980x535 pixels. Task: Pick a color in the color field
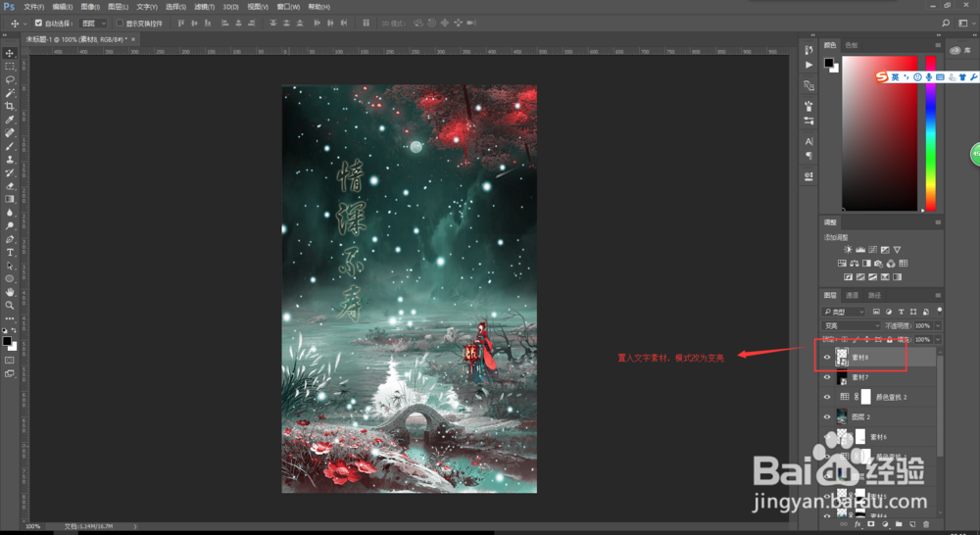pos(879,133)
